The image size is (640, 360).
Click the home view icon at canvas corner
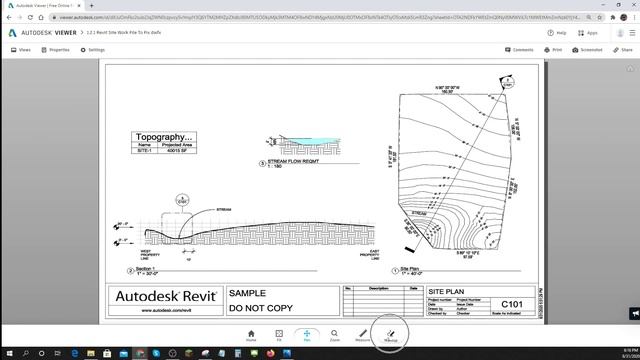[x=630, y=68]
